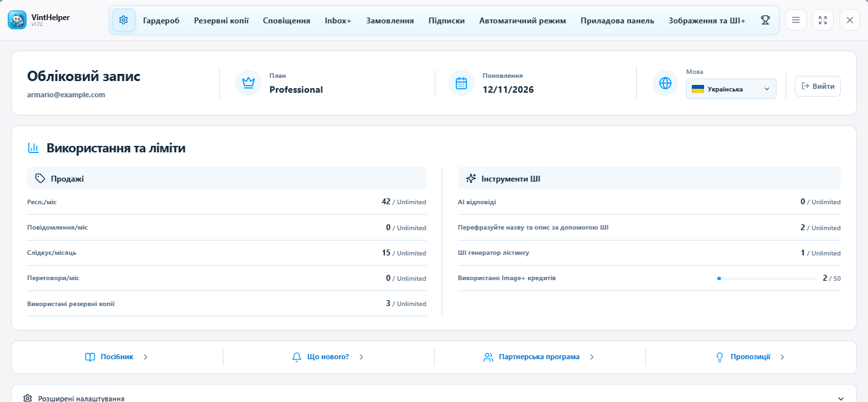Open the Що нового? link

click(x=328, y=357)
